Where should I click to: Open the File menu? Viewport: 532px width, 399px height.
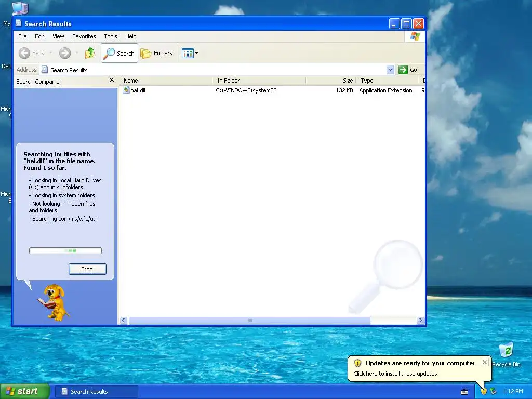[22, 36]
